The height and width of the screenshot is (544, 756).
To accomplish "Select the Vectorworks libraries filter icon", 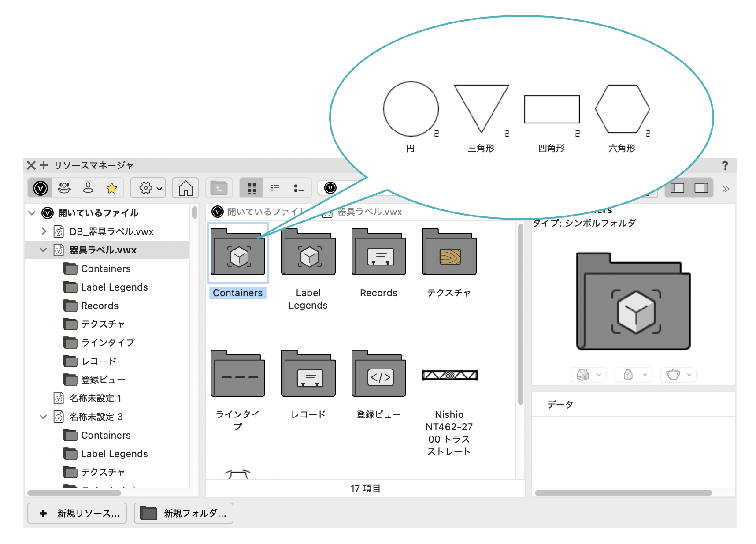I will [x=41, y=189].
